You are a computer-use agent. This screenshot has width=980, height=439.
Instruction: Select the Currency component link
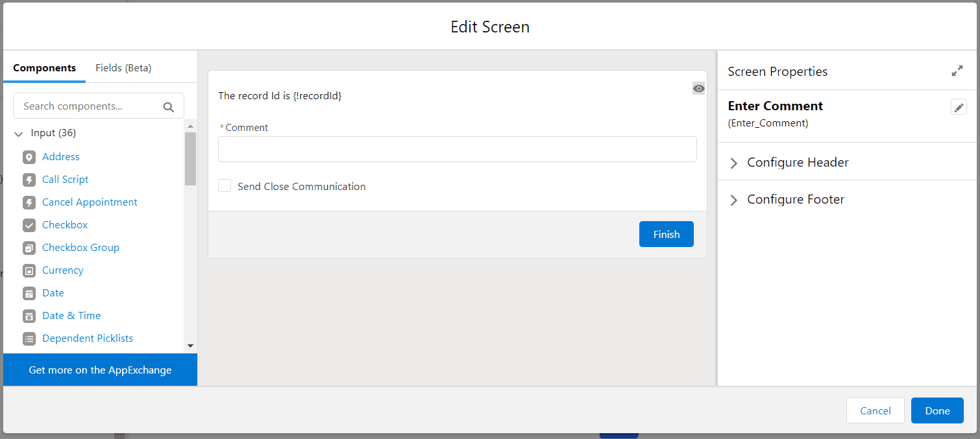(63, 270)
